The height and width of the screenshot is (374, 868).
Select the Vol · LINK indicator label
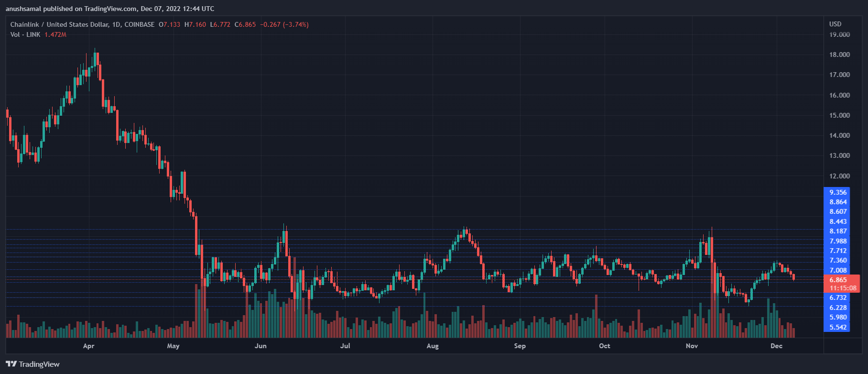[x=25, y=34]
